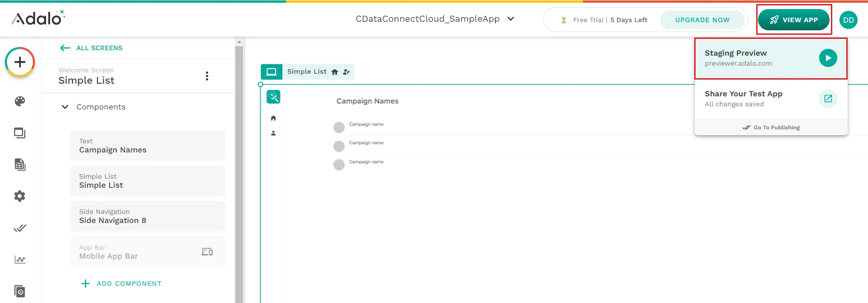Go back to ALL SCREENS
The image size is (868, 303).
pos(91,48)
